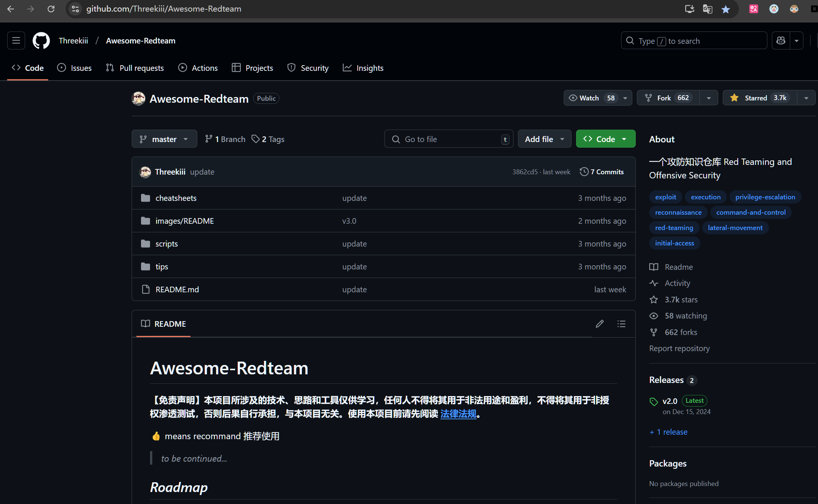The height and width of the screenshot is (504, 818).
Task: Reload the page with refresh icon
Action: (x=51, y=9)
